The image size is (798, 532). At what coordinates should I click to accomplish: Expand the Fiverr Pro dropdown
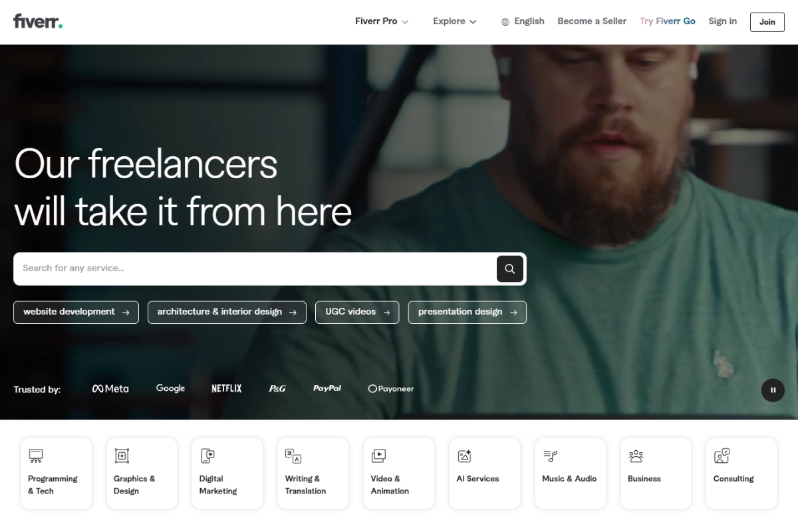tap(381, 21)
